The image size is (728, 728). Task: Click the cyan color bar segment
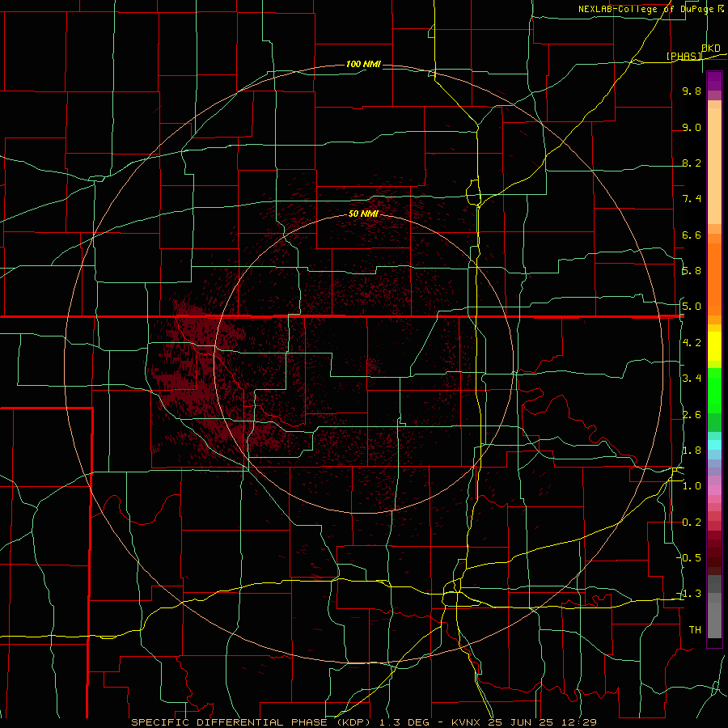pyautogui.click(x=714, y=445)
